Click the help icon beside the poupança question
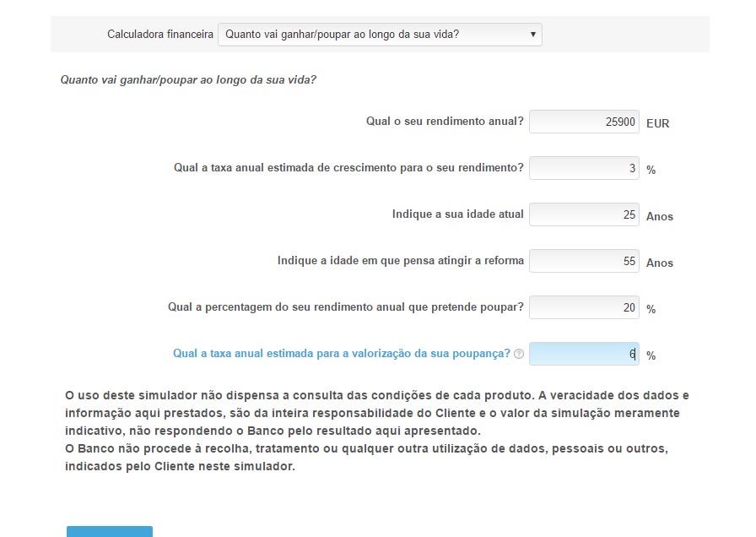 (519, 355)
